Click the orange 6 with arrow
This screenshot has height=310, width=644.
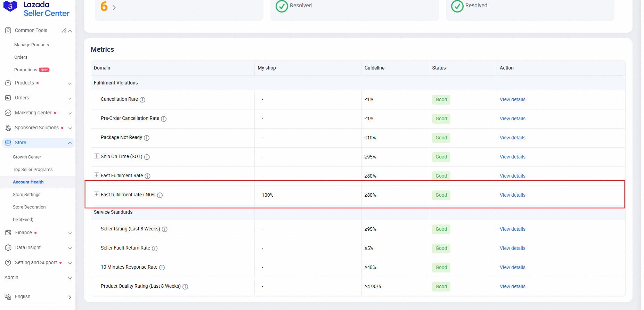(108, 7)
